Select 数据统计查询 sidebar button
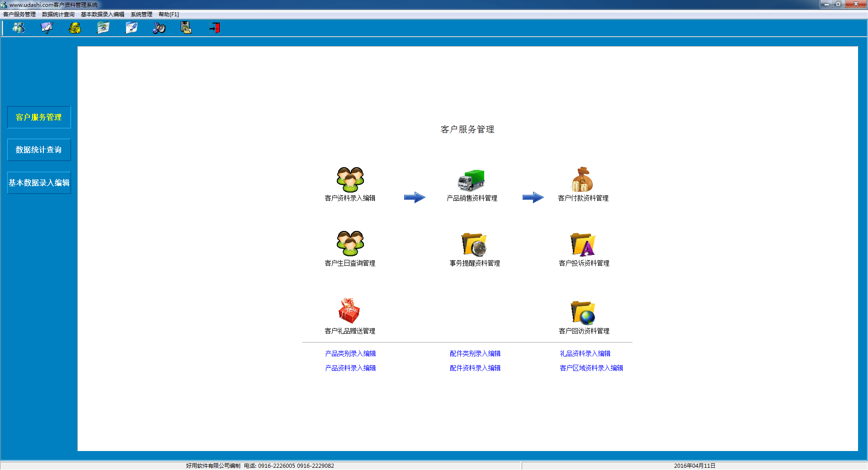Viewport: 868px width, 470px height. pos(39,150)
